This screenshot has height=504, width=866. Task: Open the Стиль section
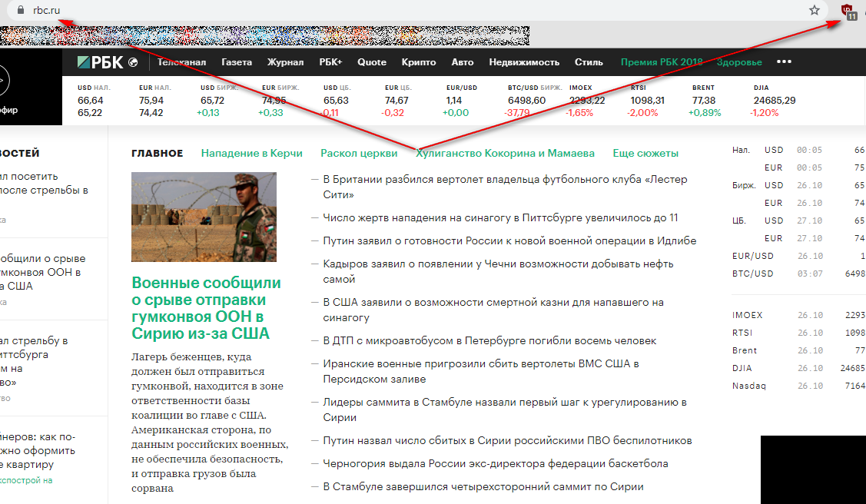[589, 62]
